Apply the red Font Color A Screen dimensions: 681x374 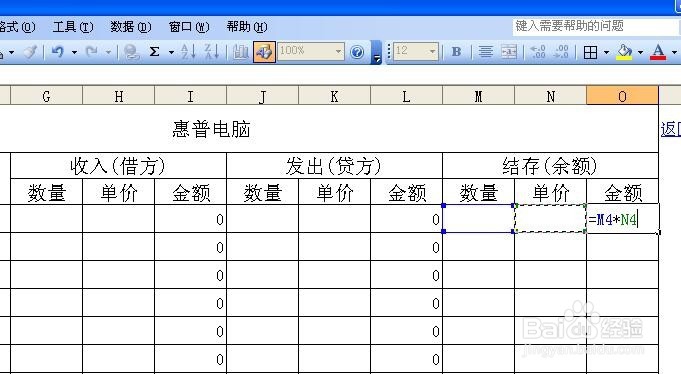[x=658, y=52]
